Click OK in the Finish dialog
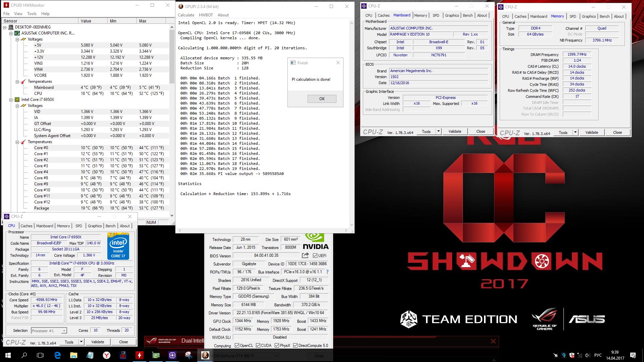Image resolution: width=644 pixels, height=362 pixels. 322,99
